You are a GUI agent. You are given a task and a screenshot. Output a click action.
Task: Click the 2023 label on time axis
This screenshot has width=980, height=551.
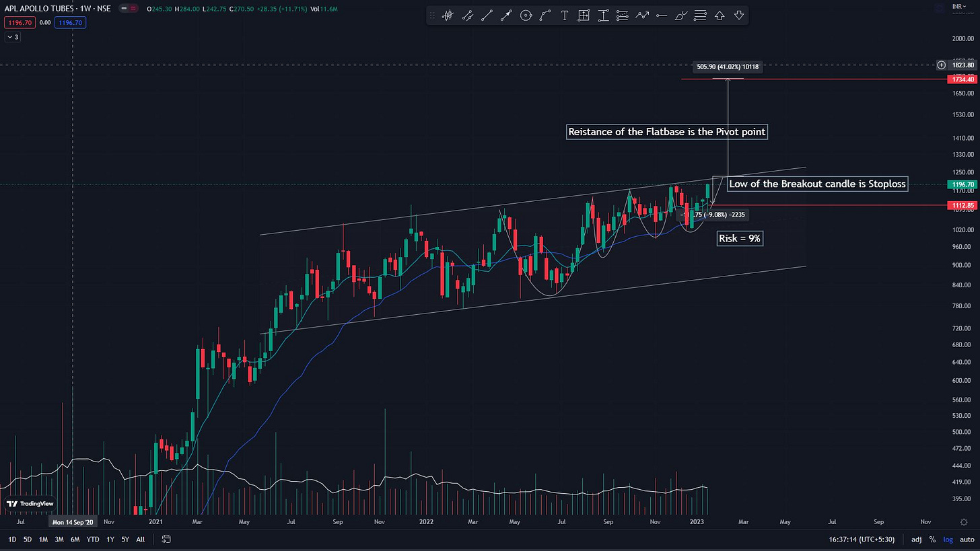tap(697, 521)
